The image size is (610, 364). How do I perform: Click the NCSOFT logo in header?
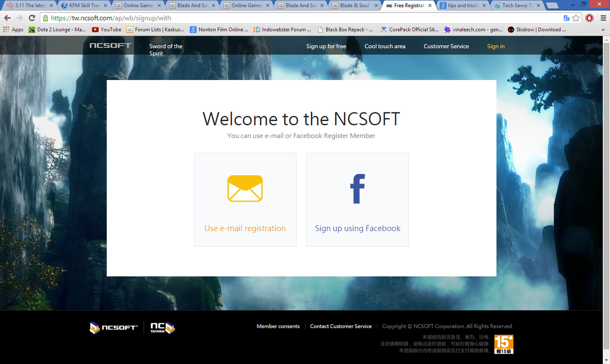pyautogui.click(x=110, y=46)
